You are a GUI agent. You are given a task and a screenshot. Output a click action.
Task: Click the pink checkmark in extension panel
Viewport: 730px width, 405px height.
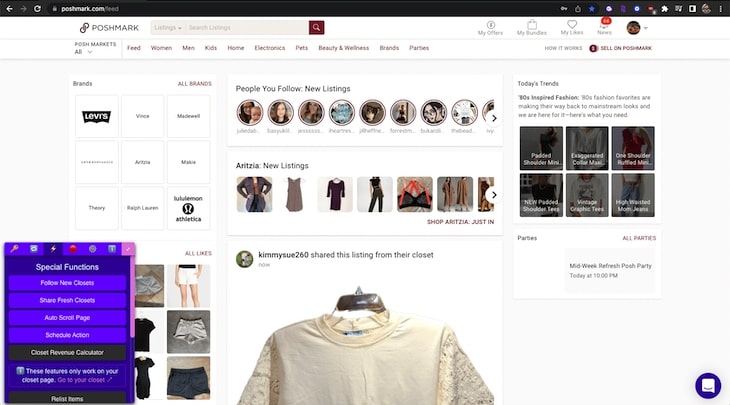point(128,249)
